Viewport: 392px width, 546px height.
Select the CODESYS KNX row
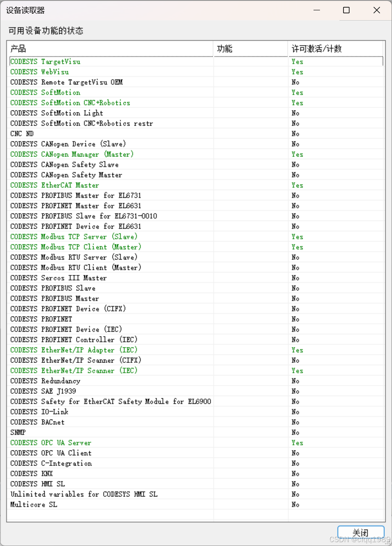pos(196,473)
